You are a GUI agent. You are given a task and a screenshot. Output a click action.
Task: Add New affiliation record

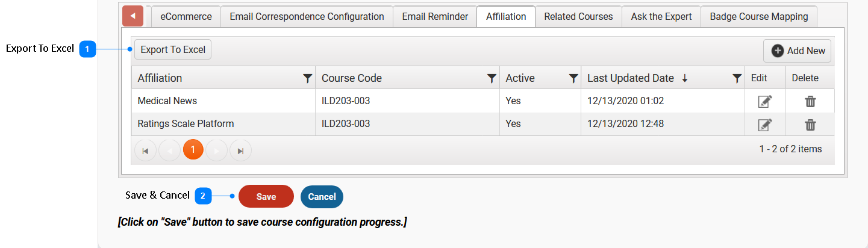798,51
